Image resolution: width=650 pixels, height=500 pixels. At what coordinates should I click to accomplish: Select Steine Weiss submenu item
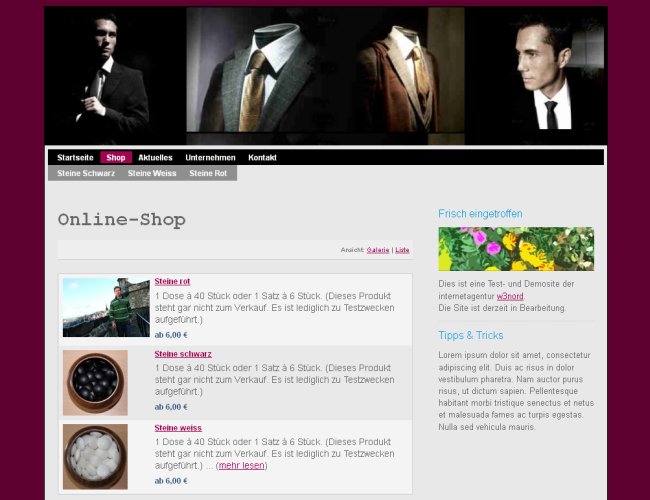[x=152, y=173]
